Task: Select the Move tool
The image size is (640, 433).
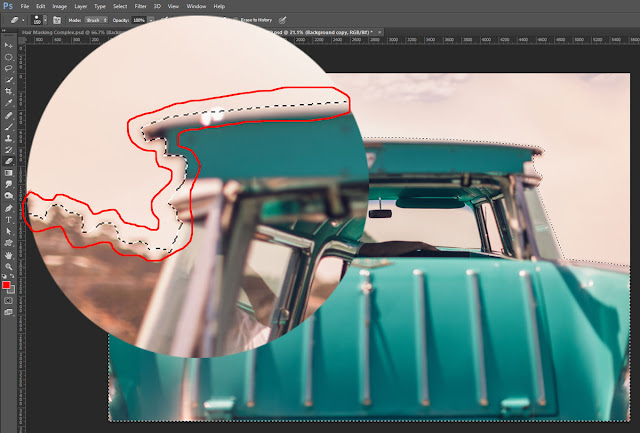Action: (x=9, y=45)
